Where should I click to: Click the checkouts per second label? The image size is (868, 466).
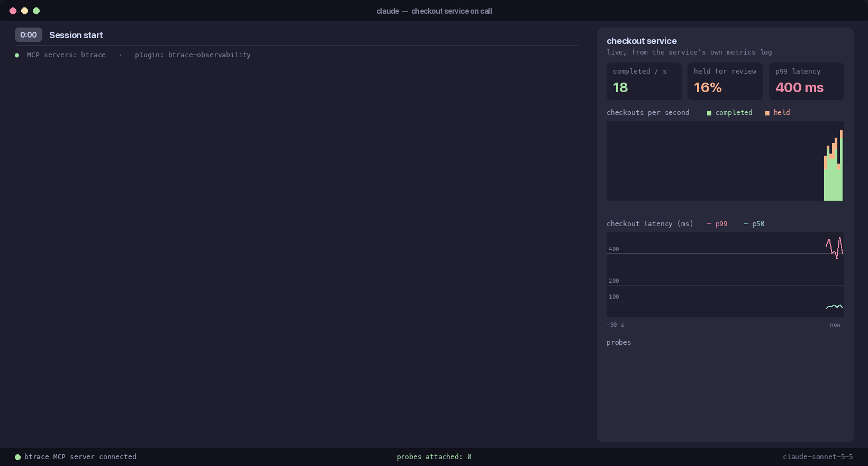coord(648,113)
